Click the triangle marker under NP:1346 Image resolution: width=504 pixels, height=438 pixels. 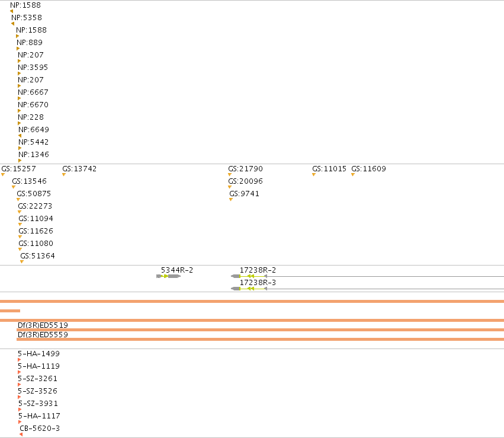(20, 161)
